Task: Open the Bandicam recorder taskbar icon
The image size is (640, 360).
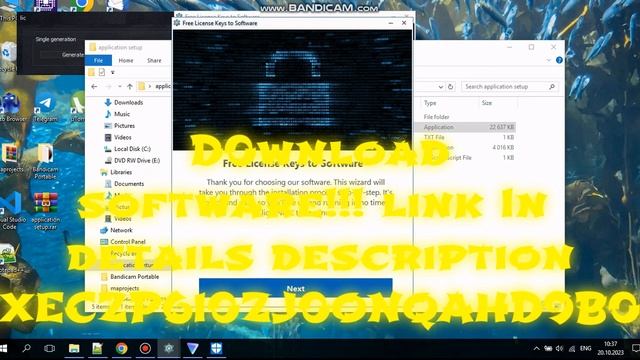Action: pos(145,349)
